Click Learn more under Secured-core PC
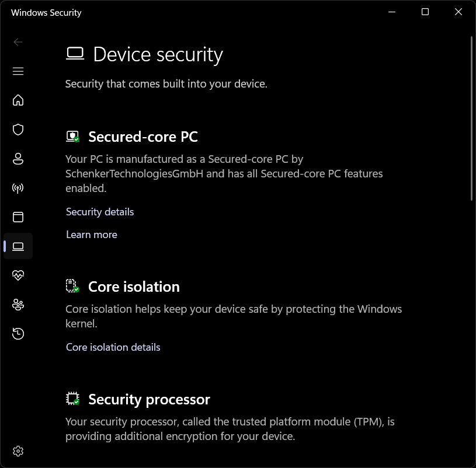The height and width of the screenshot is (468, 476). click(91, 235)
